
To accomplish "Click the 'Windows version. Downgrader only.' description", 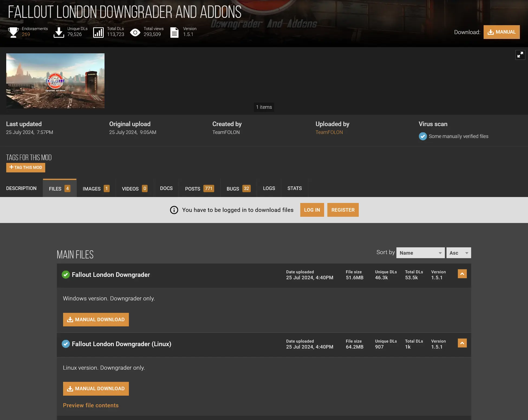I will click(x=109, y=298).
